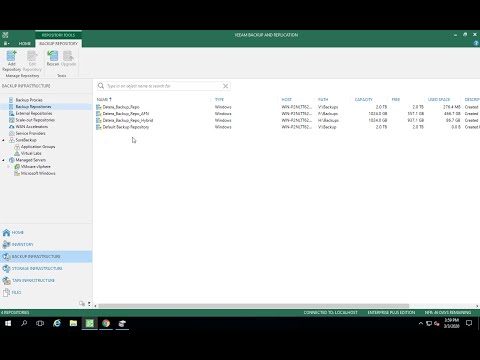Open the Tape Infrastructure view
Viewport: 480px width, 360px height.
46,280
